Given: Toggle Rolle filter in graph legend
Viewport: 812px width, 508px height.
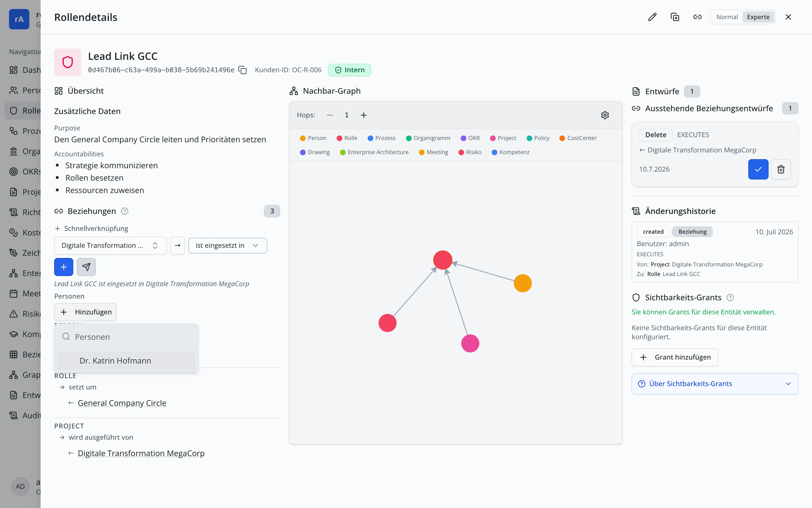Looking at the screenshot, I should [x=347, y=138].
